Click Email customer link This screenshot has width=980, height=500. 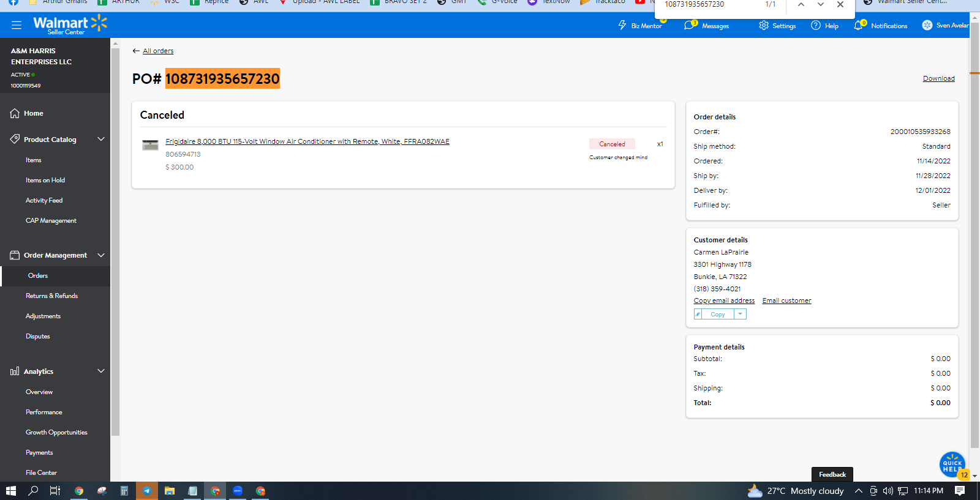786,300
